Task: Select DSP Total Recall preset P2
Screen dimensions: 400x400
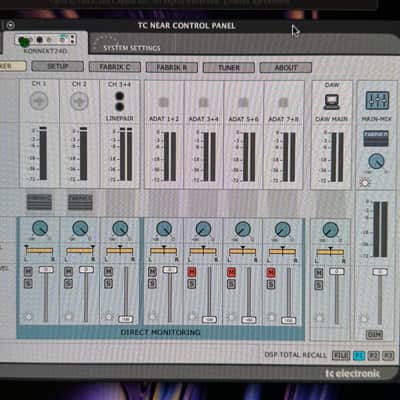Action: [x=373, y=356]
